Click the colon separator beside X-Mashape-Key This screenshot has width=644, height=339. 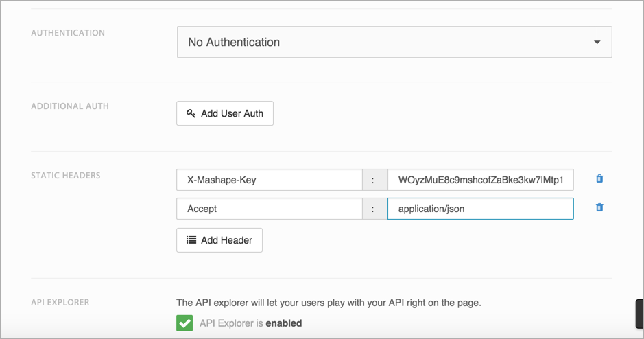coord(373,180)
